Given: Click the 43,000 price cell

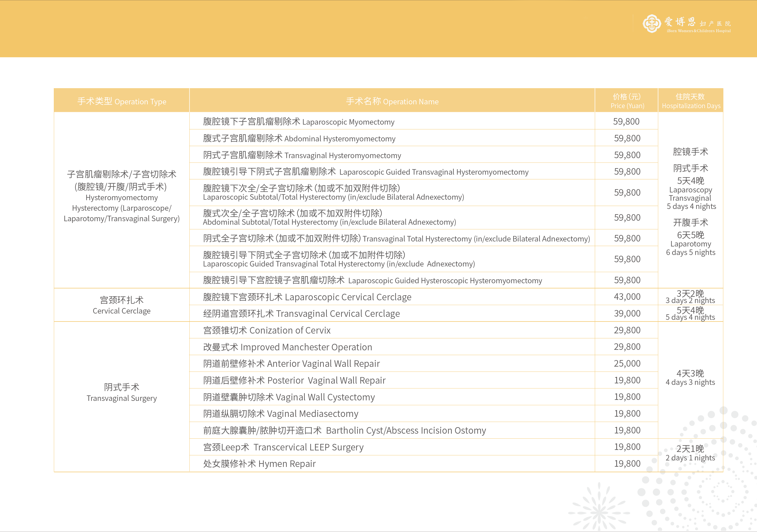Looking at the screenshot, I should [x=627, y=297].
